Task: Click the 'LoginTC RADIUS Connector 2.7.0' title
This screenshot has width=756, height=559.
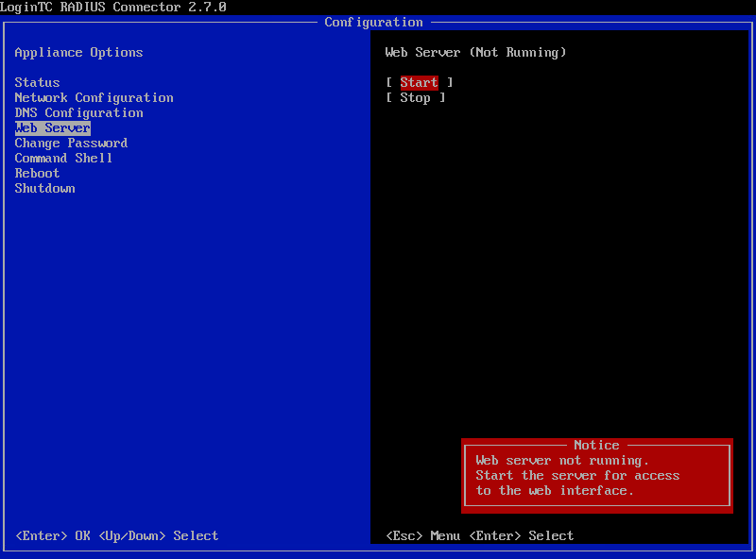Action: pyautogui.click(x=112, y=7)
